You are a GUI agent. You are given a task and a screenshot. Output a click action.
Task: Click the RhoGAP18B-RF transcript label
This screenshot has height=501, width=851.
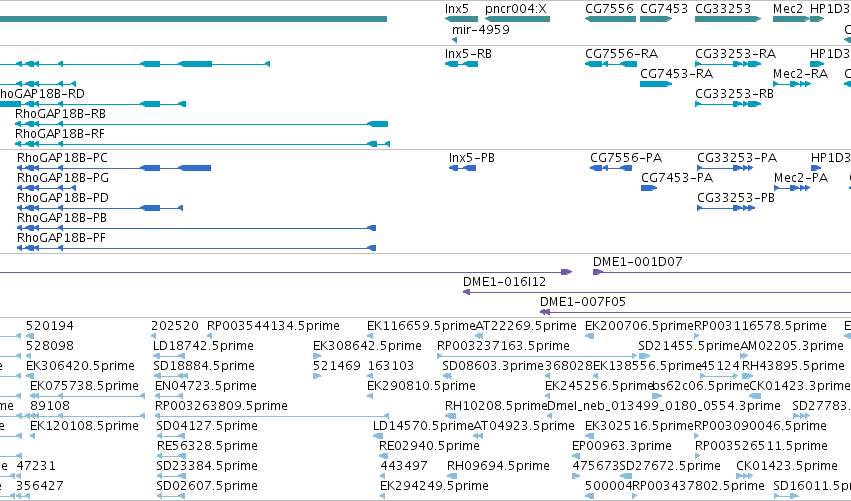[x=60, y=134]
